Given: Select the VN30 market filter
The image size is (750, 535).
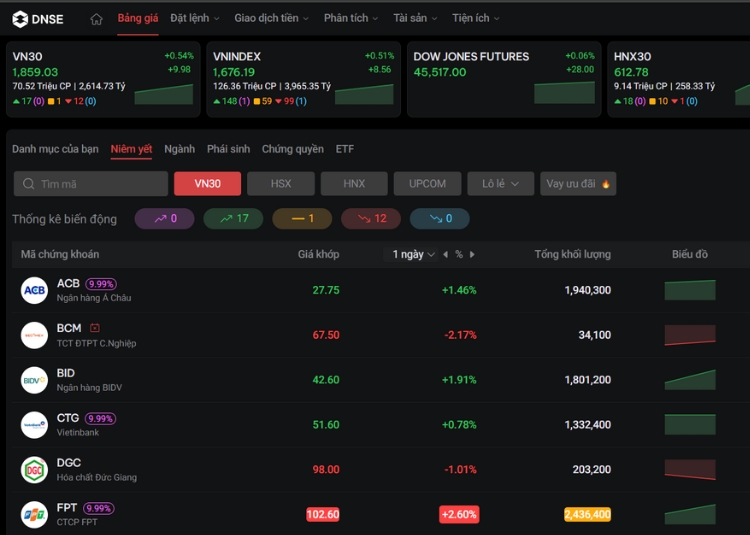Looking at the screenshot, I should pyautogui.click(x=208, y=184).
